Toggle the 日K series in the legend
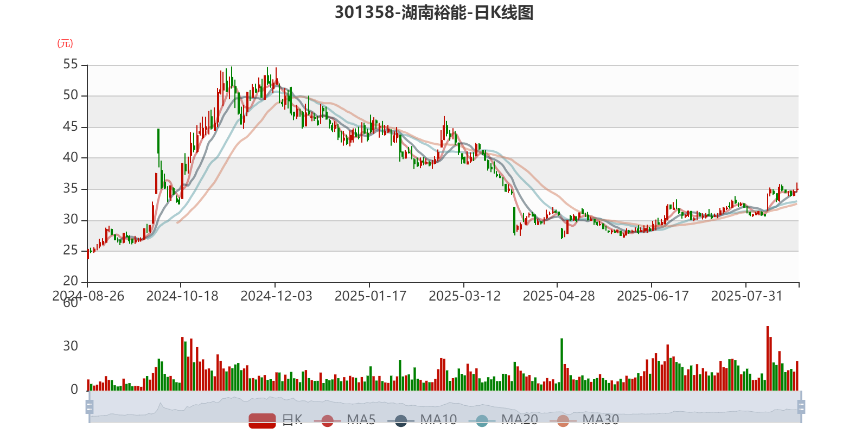The image size is (868, 434). point(276,420)
